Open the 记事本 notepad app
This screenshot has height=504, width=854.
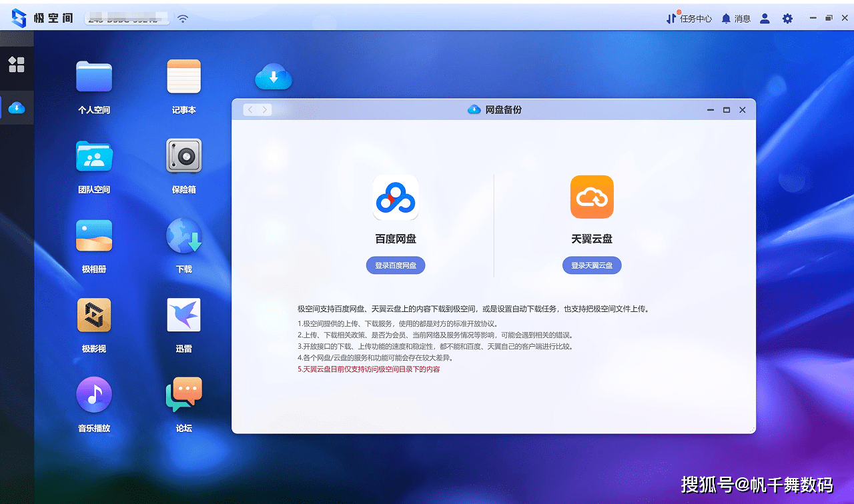pos(183,77)
